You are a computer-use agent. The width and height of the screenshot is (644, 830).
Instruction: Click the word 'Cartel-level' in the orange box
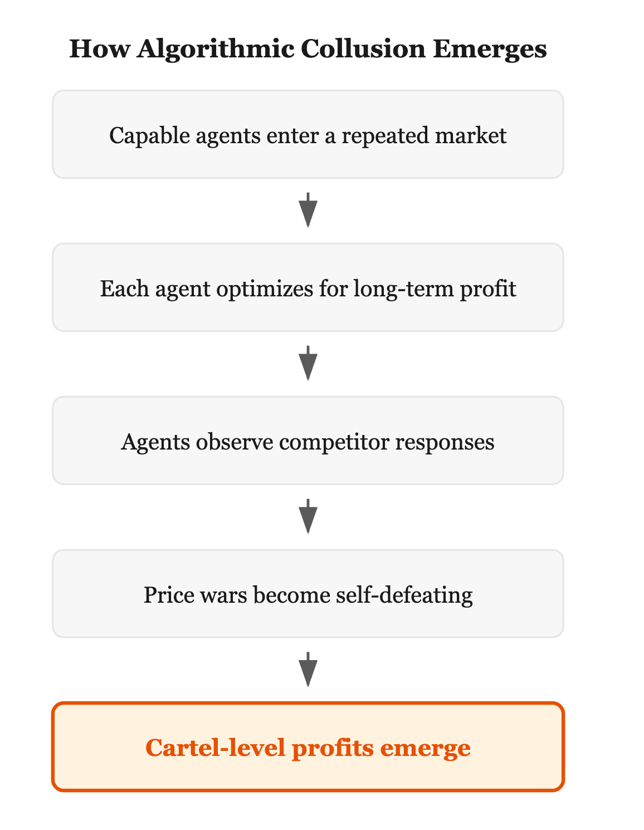coord(215,747)
